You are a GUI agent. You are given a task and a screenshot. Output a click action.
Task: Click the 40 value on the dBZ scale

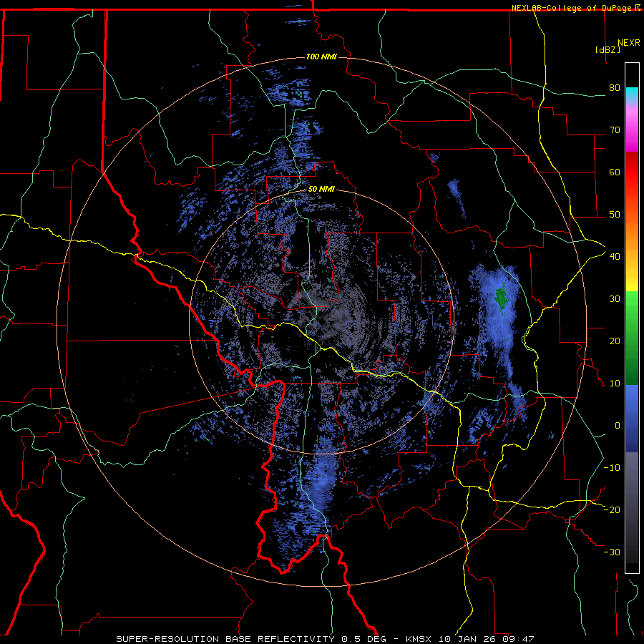pyautogui.click(x=615, y=257)
